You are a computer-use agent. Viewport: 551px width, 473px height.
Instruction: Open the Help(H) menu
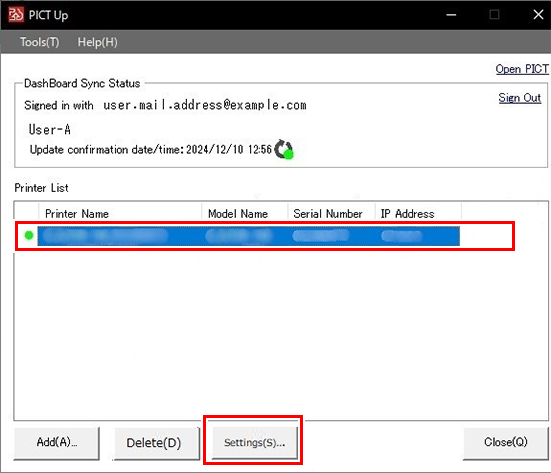pyautogui.click(x=97, y=42)
